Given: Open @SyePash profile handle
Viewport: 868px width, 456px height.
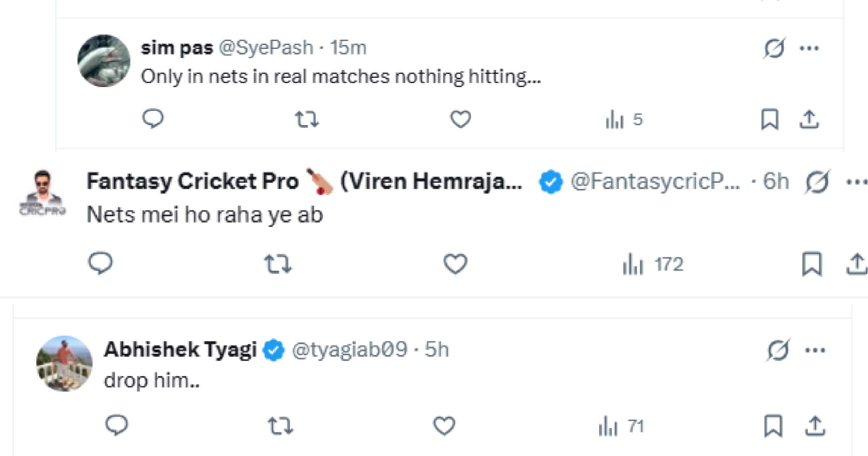Looking at the screenshot, I should pos(266,48).
